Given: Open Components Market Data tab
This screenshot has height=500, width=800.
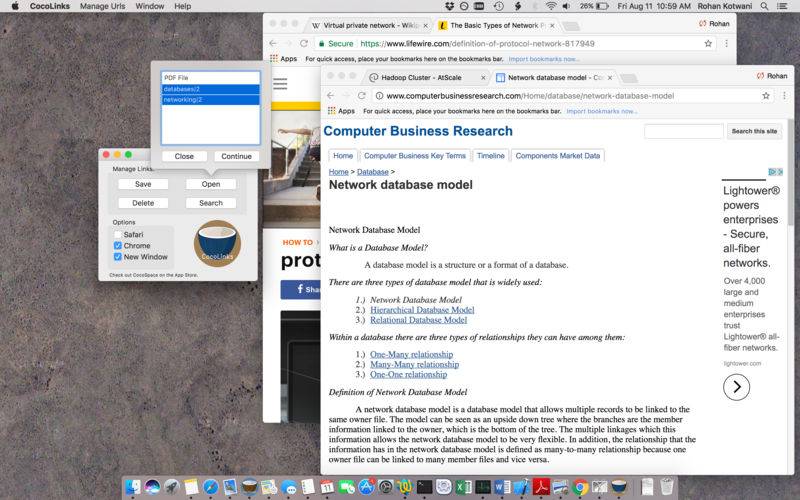Looking at the screenshot, I should pyautogui.click(x=558, y=156).
